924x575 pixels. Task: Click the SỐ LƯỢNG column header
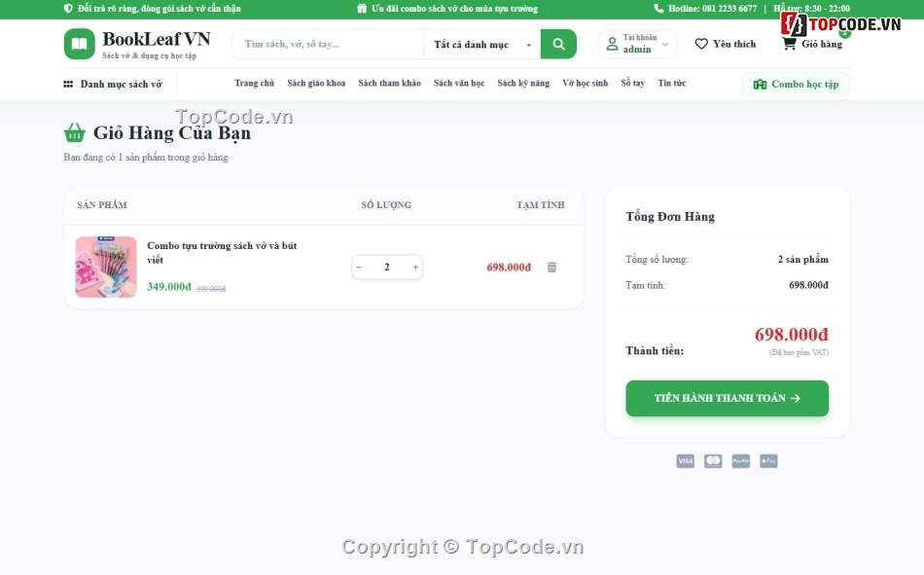[x=386, y=204]
